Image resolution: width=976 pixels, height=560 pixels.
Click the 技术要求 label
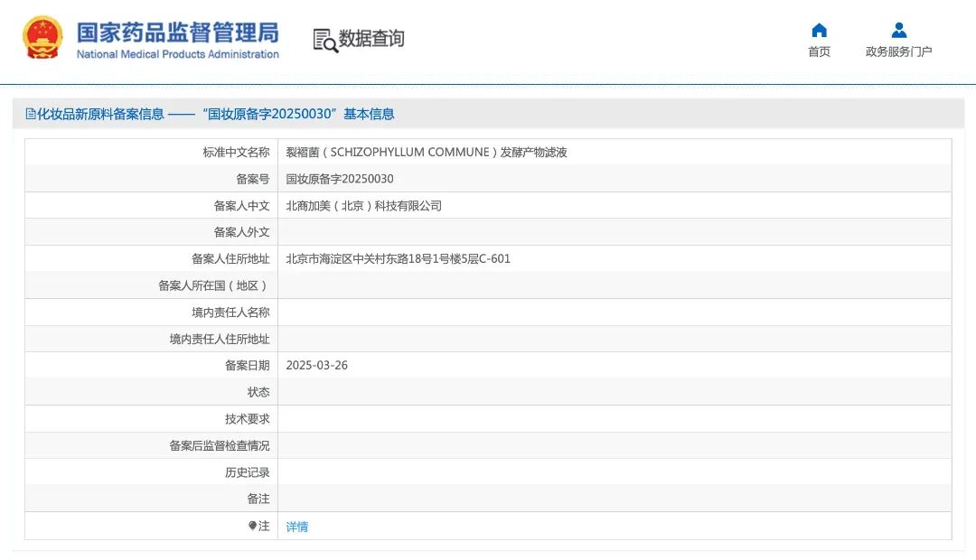coord(247,419)
